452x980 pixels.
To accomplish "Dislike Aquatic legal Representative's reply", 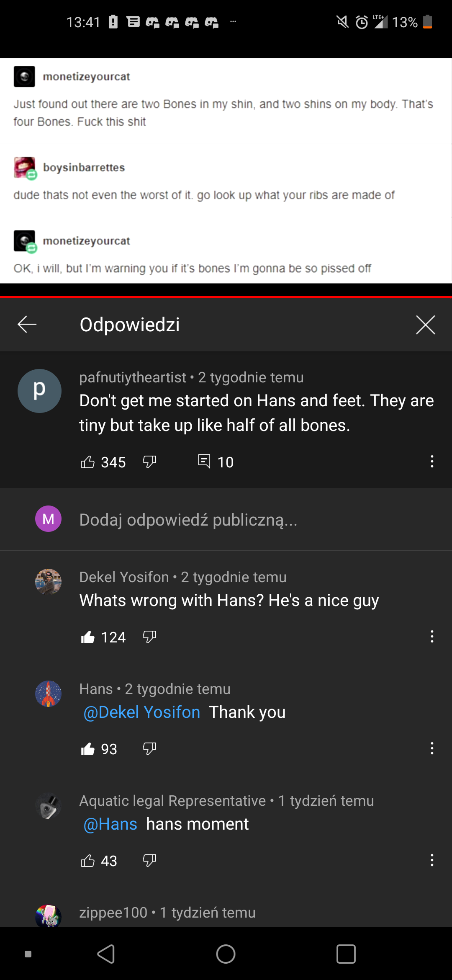I will click(x=149, y=861).
